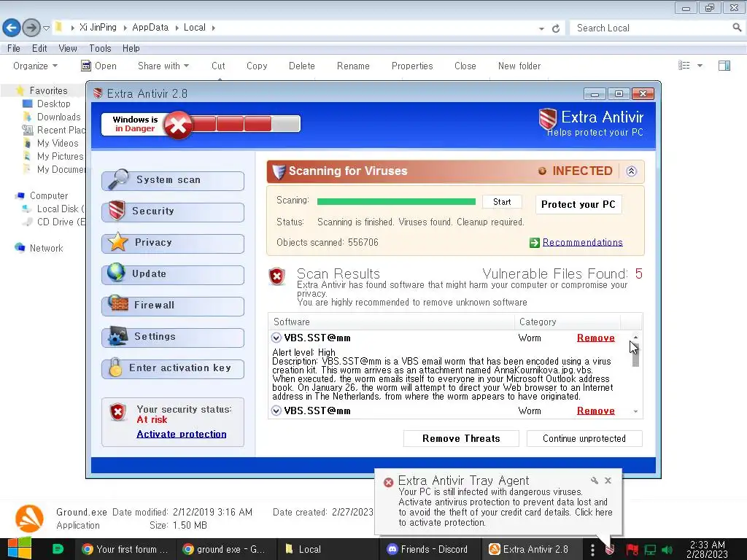The width and height of the screenshot is (747, 560).
Task: Click Protect your PC button
Action: (x=578, y=204)
